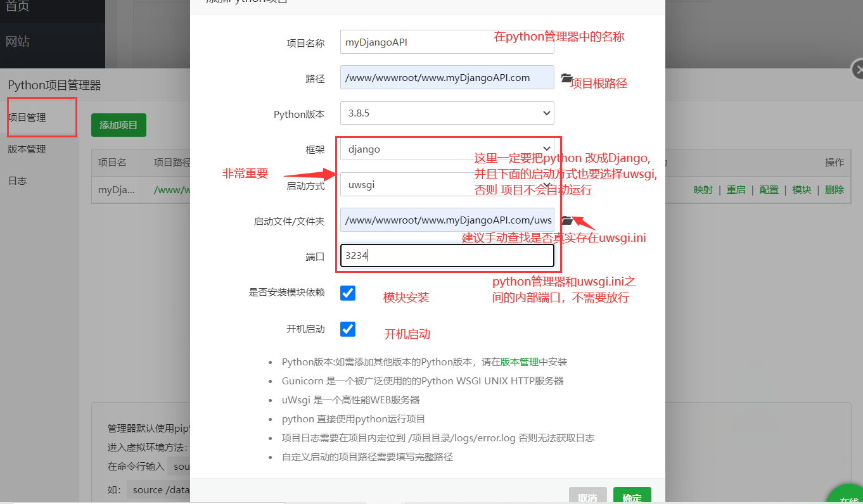
Task: Click startup file path input field
Action: pos(447,220)
